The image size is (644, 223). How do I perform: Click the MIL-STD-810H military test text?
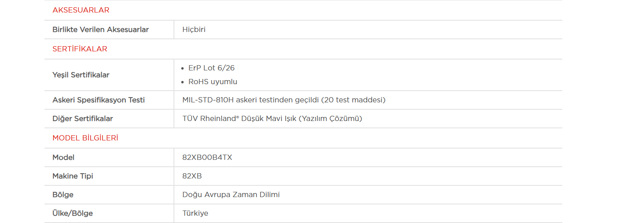[x=284, y=100]
